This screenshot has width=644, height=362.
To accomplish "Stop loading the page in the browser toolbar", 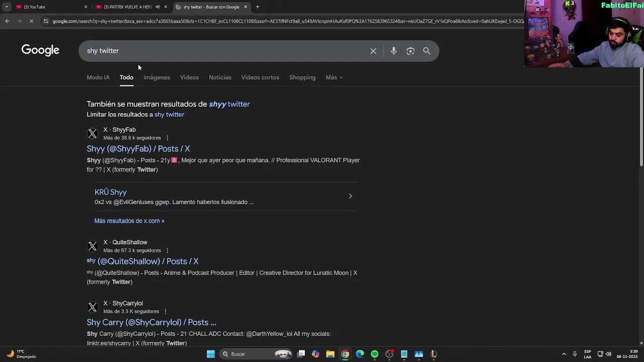I will point(31,21).
